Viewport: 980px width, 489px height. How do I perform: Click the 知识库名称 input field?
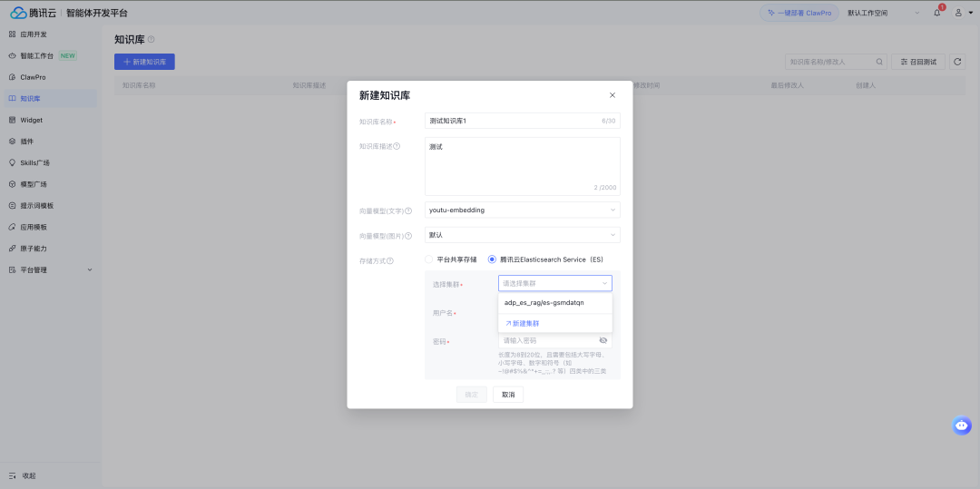click(523, 121)
